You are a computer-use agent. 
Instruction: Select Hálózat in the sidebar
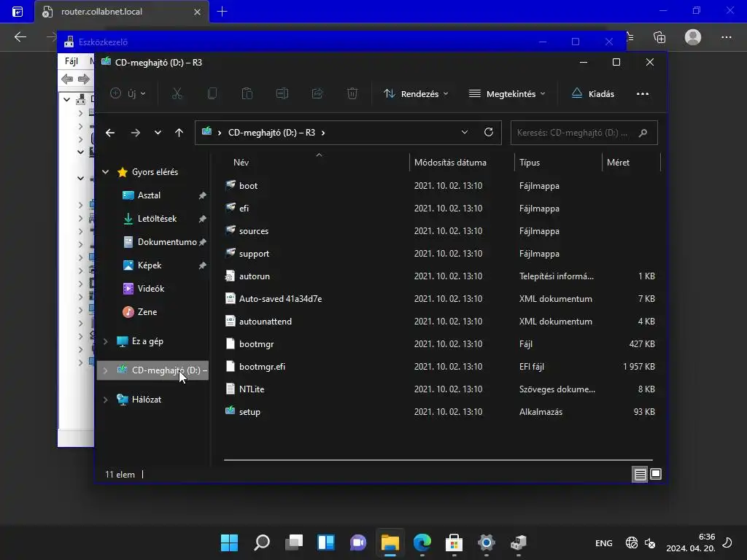click(x=146, y=400)
